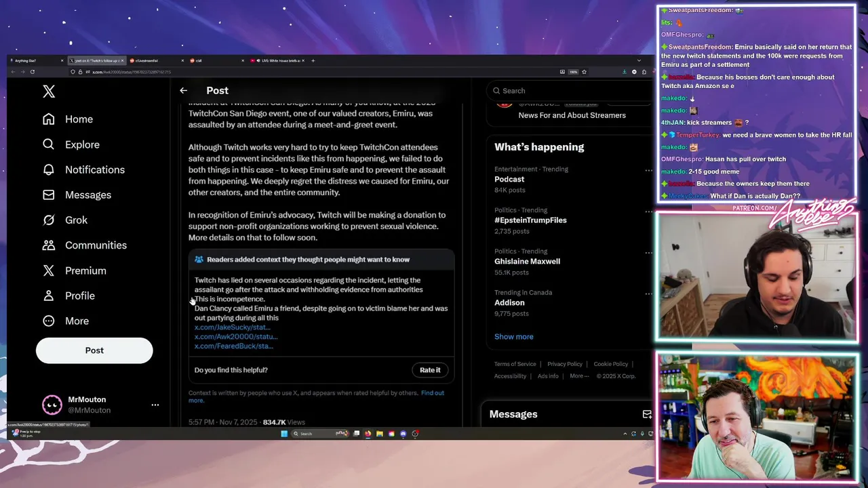868x488 pixels.
Task: Open #EpsteinTrumpFiles trending topic
Action: 530,220
